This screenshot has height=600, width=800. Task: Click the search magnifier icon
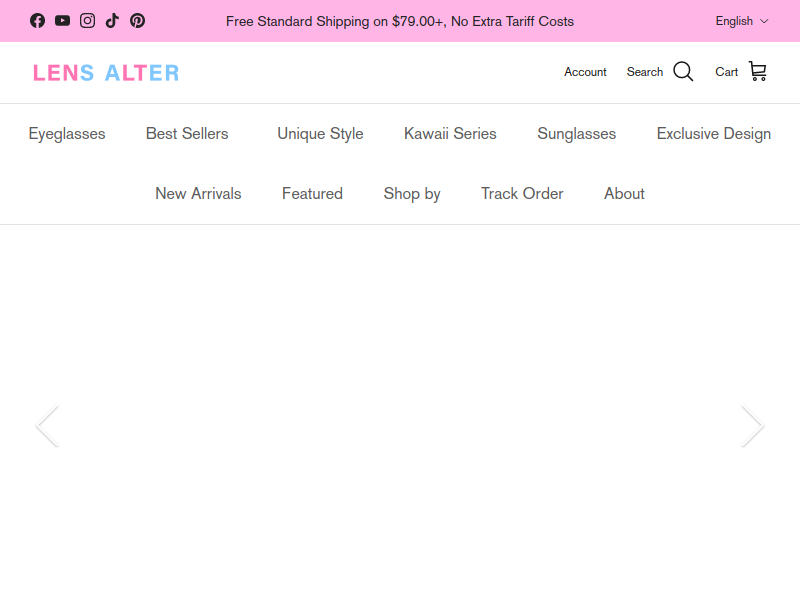coord(683,72)
